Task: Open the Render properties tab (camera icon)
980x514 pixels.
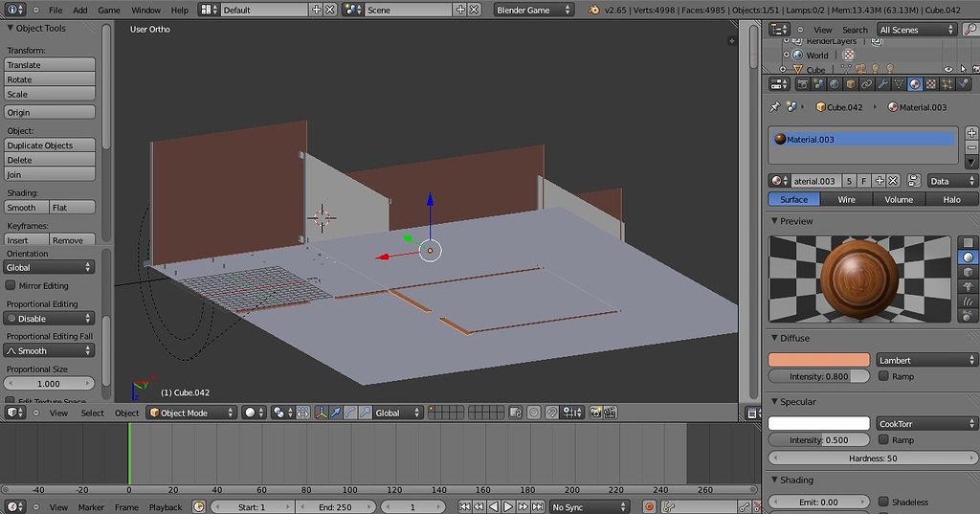Action: tap(803, 84)
